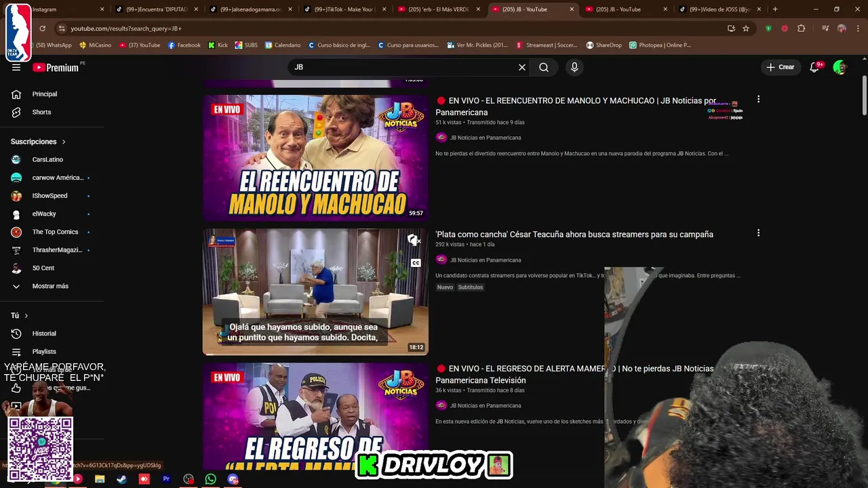Expand subscriptions with 'Mostrar más'
Screen dimensions: 868x488
click(52, 286)
